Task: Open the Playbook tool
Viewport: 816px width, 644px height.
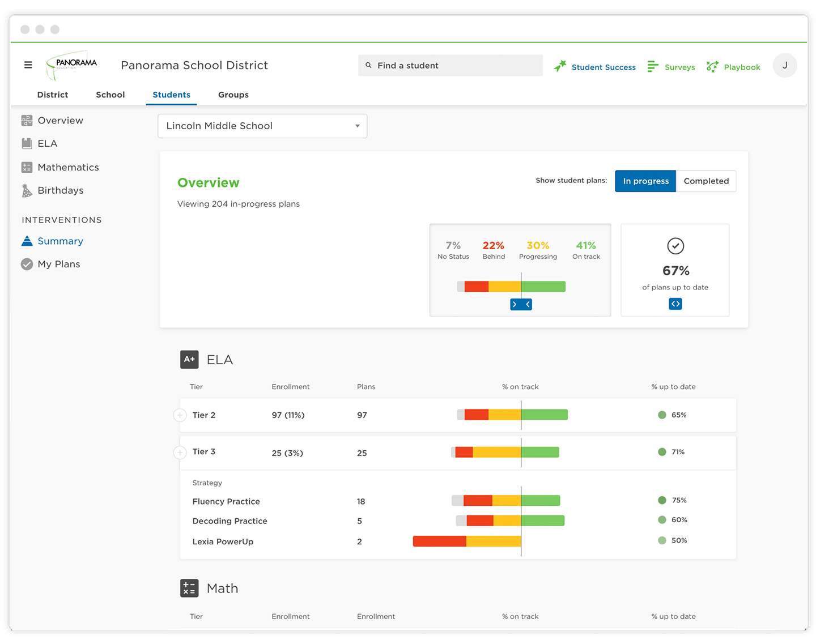Action: tap(742, 67)
